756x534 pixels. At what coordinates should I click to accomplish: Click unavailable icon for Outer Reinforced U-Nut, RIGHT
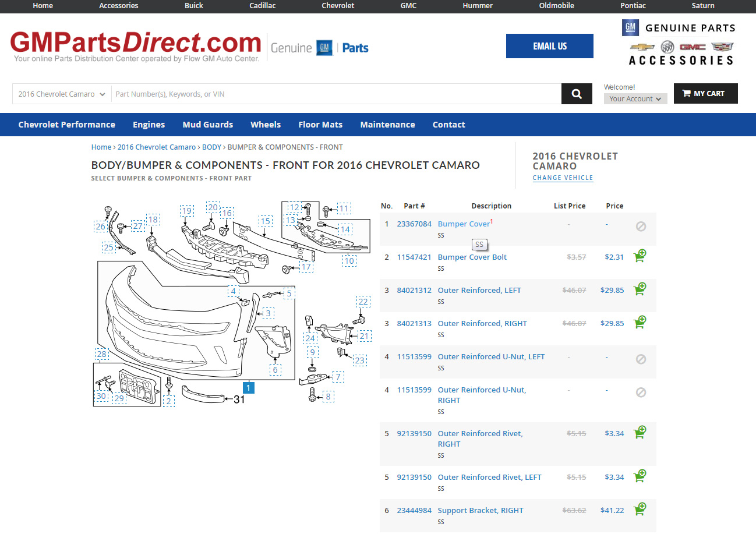(641, 392)
